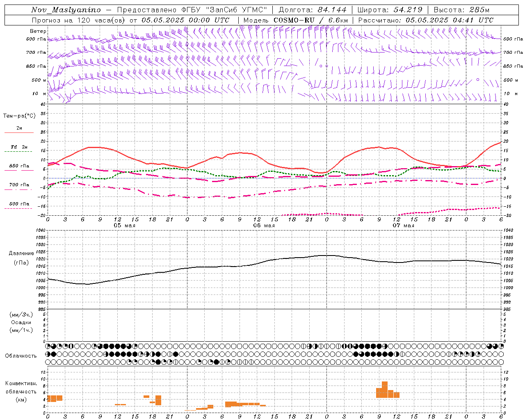Click the "06 мая" date label
The image size is (525, 420).
(264, 226)
